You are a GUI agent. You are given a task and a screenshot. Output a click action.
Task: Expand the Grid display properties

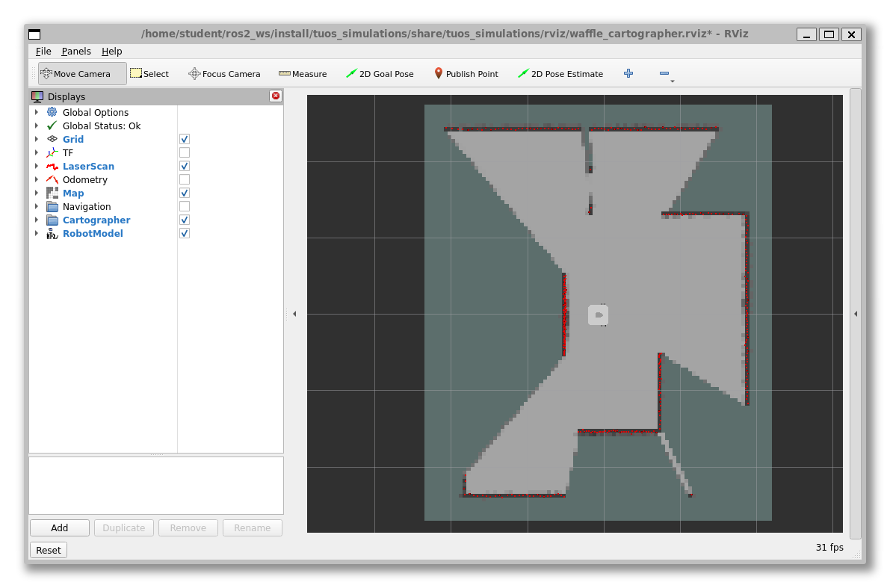point(37,139)
